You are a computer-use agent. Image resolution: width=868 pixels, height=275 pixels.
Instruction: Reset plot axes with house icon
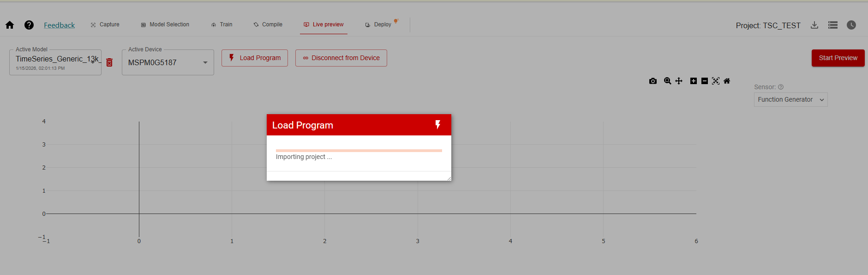[x=727, y=81]
